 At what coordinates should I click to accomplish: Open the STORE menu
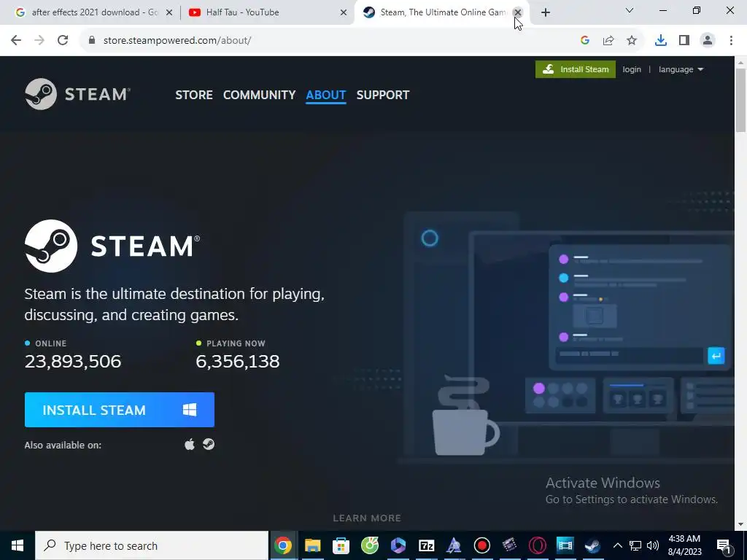[194, 95]
